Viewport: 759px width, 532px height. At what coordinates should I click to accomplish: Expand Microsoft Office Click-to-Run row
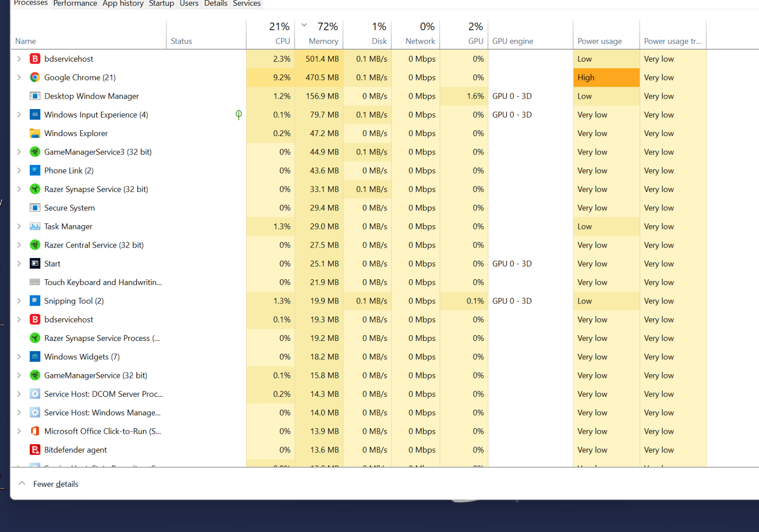coord(19,431)
